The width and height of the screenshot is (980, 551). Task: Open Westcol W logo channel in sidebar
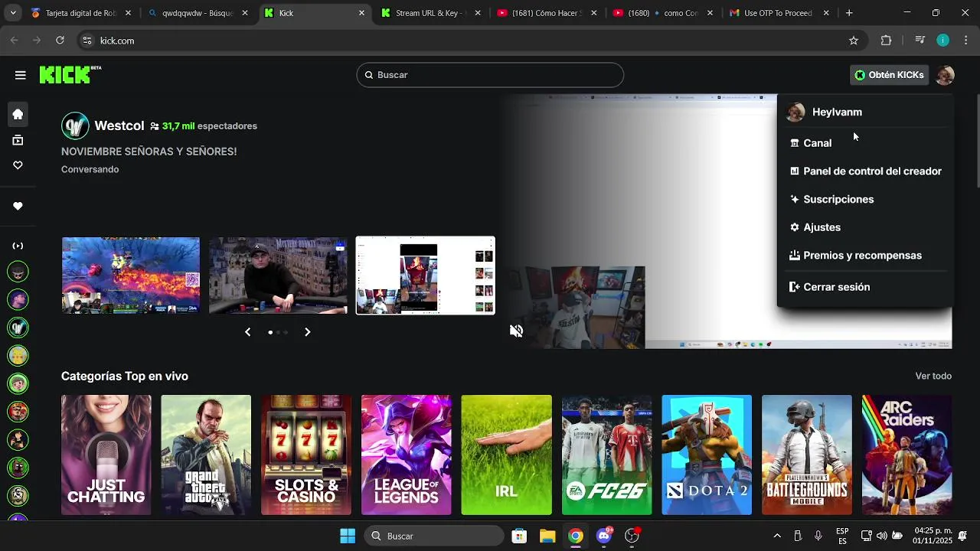18,328
